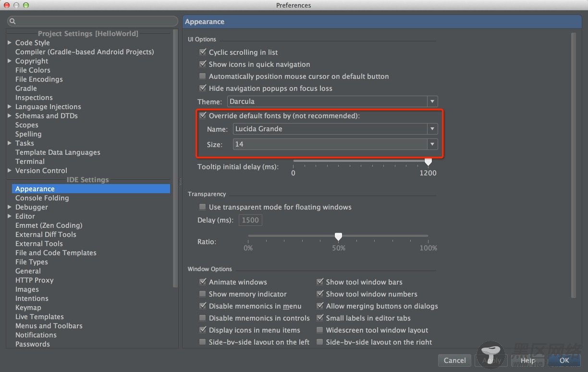
Task: Open Emmet (Zen Coding) settings
Action: tap(49, 225)
